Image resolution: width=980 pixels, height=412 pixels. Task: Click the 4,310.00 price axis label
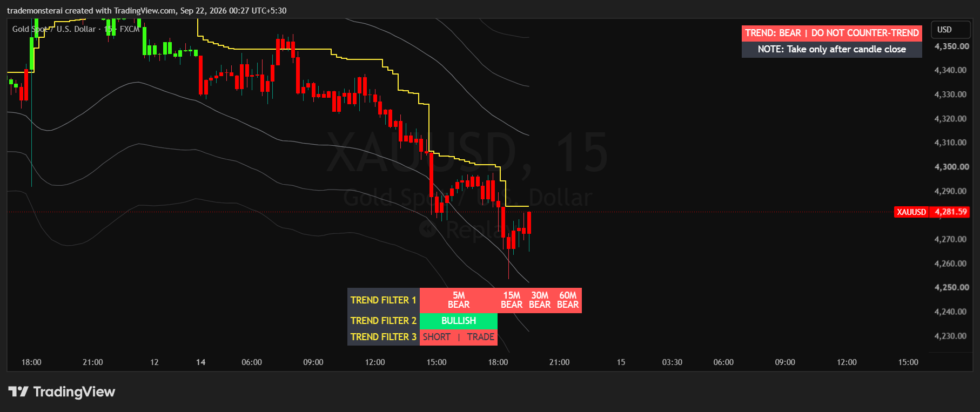(951, 143)
